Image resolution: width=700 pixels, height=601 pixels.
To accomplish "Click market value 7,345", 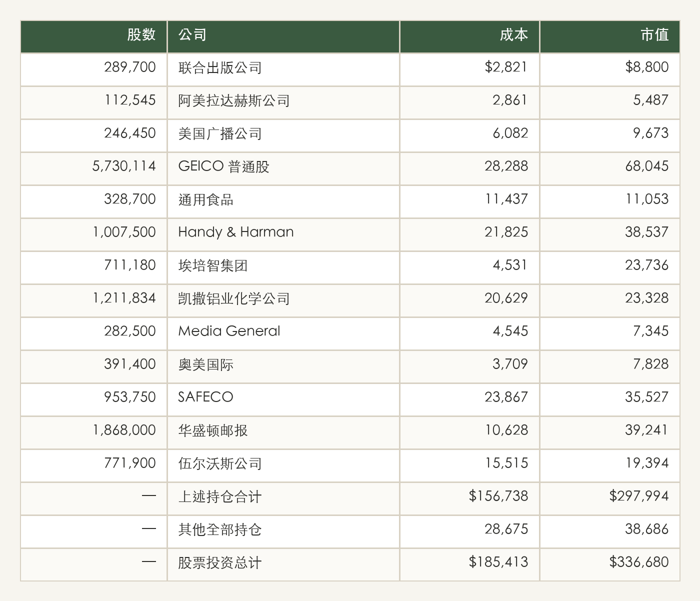I will tap(651, 331).
